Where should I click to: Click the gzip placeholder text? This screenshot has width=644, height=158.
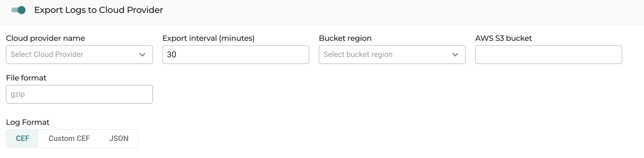18,95
